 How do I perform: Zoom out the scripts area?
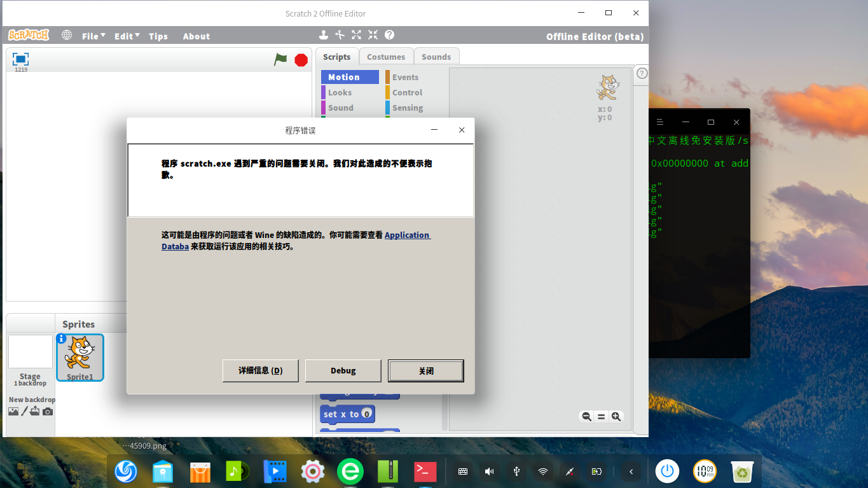(x=586, y=417)
